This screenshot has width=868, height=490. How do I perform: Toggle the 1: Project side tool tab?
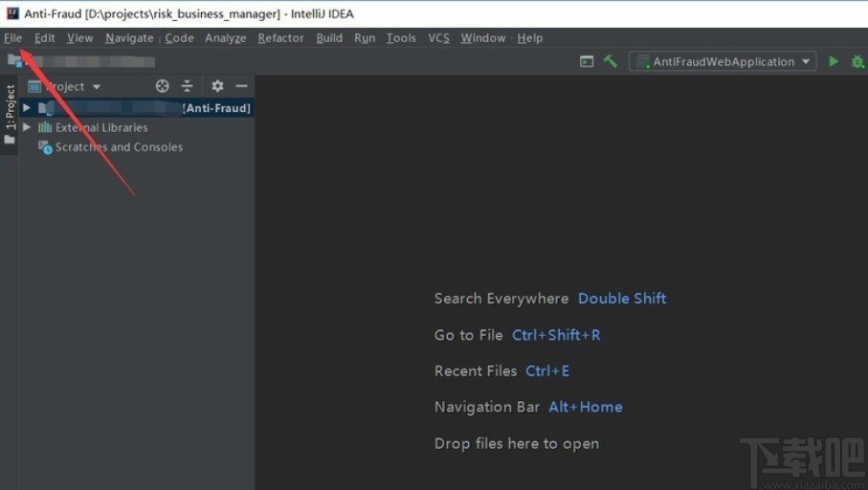[10, 115]
